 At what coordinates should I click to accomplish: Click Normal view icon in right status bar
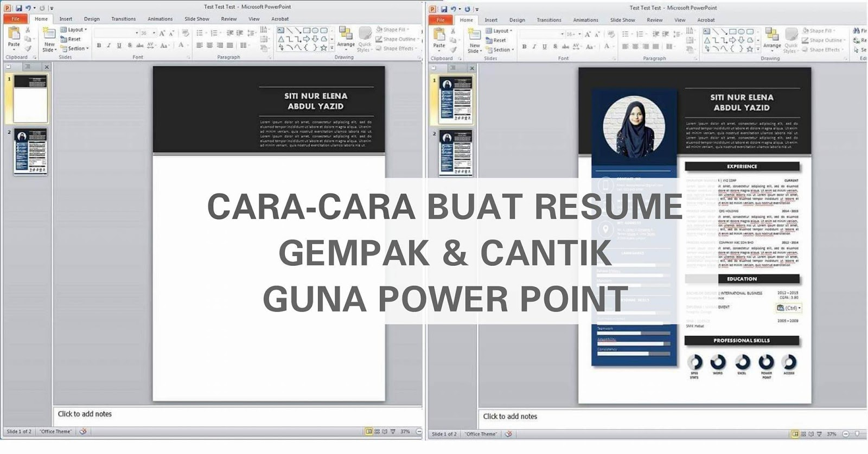click(x=795, y=434)
